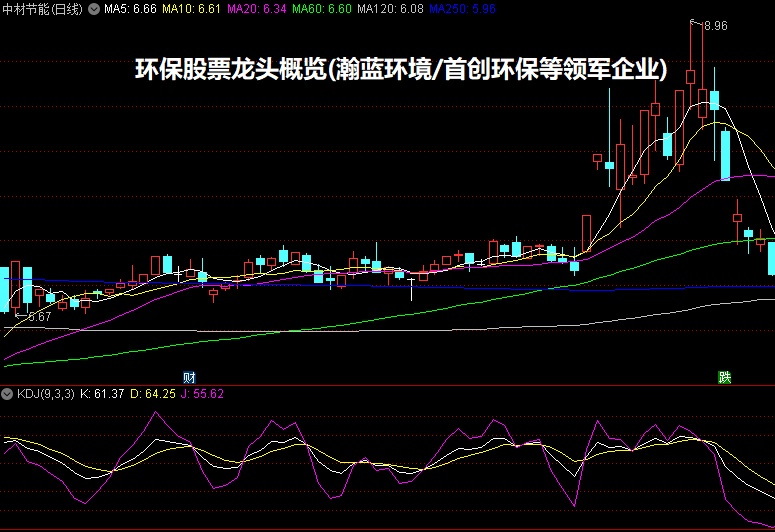
Task: Click the MA20: 6.34 label
Action: (257, 9)
